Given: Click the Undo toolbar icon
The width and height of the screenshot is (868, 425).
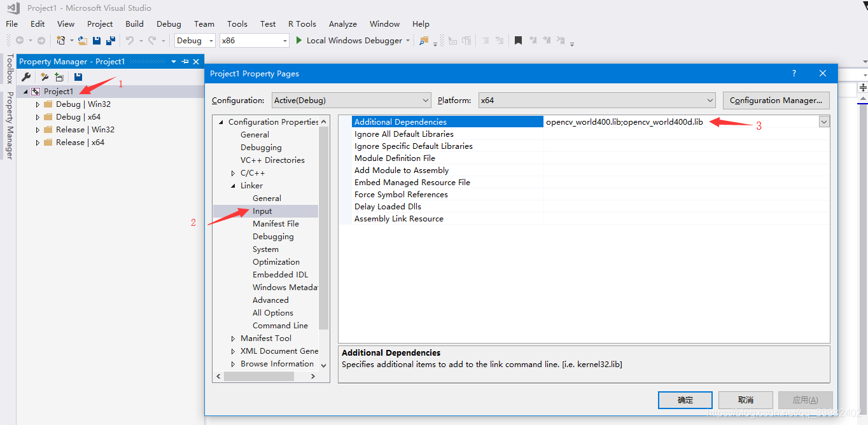Looking at the screenshot, I should point(130,41).
